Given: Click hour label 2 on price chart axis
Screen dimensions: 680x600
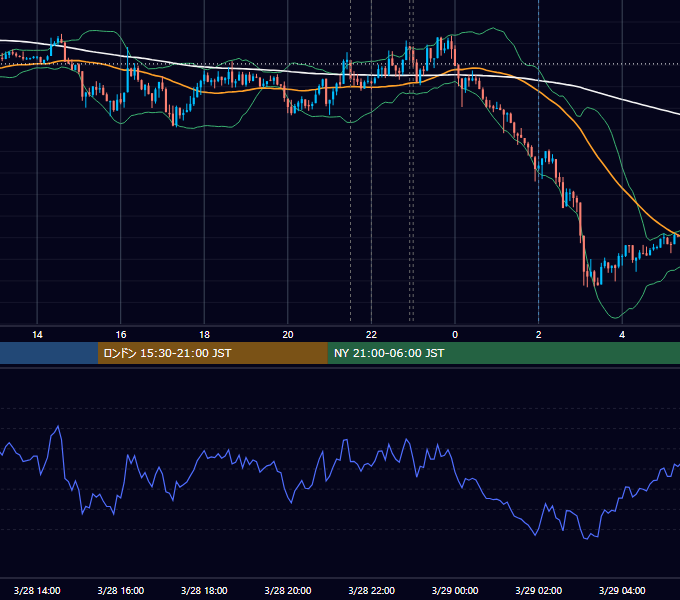Looking at the screenshot, I should point(539,335).
